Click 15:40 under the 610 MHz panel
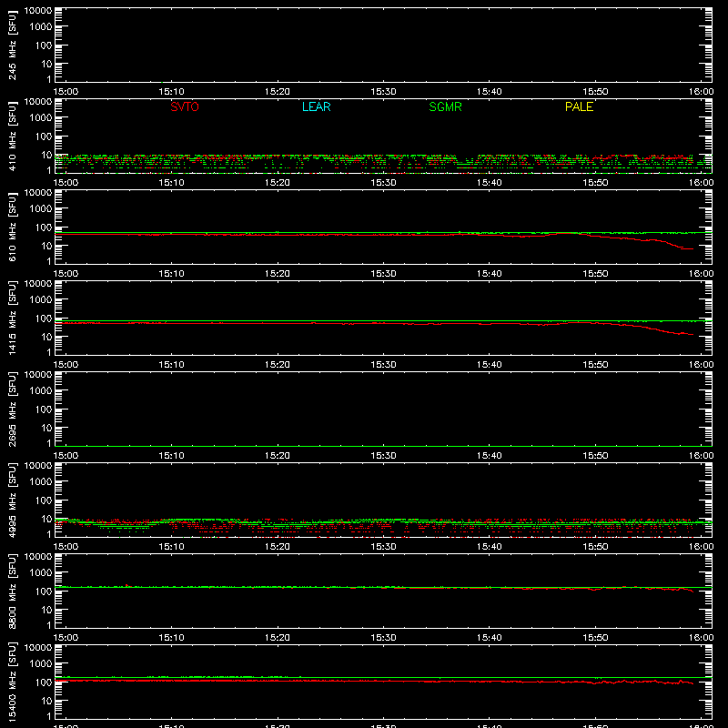Screen dimensions: 728x728 pos(490,274)
